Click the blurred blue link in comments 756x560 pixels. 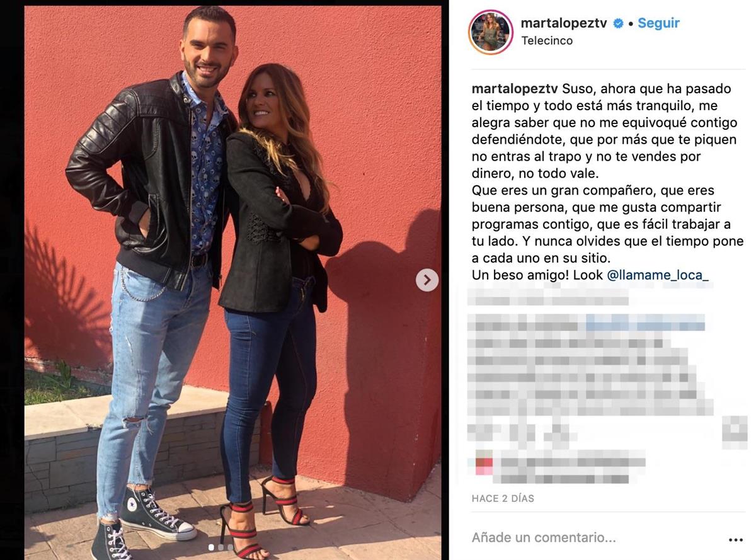(644, 325)
